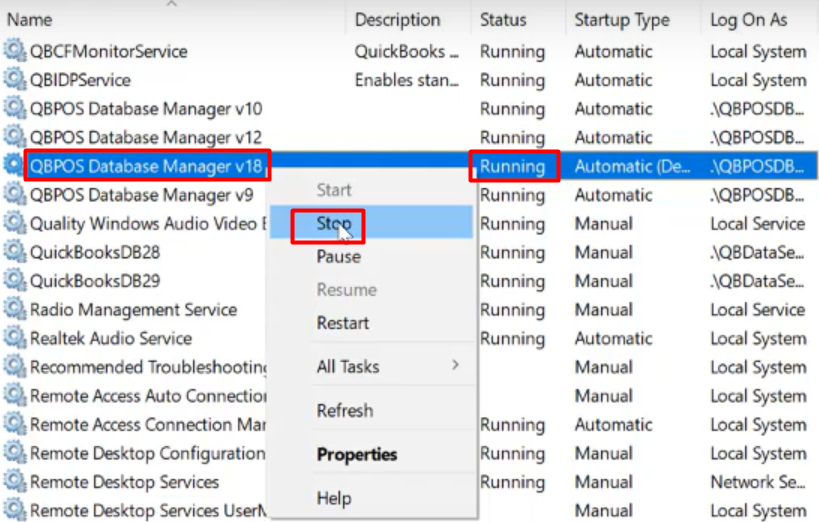Sort by the Startup Type column header
The height and width of the screenshot is (522, 819).
coord(622,20)
